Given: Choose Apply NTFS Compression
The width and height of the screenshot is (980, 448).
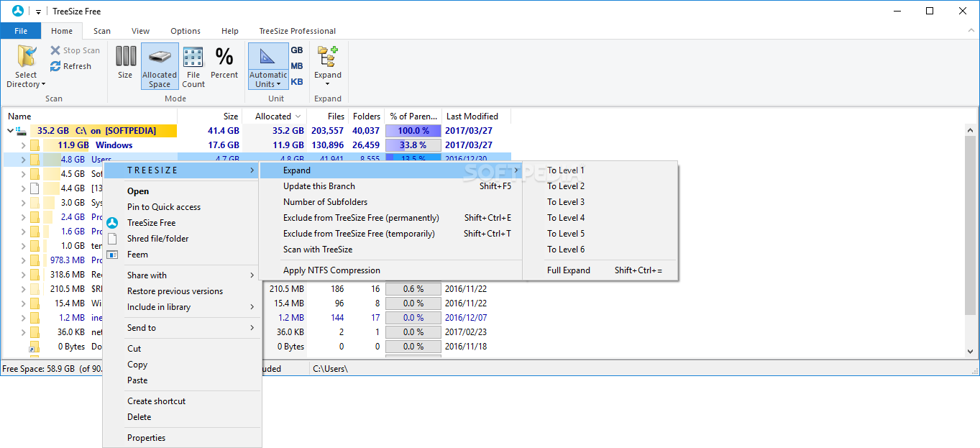Looking at the screenshot, I should (x=391, y=270).
